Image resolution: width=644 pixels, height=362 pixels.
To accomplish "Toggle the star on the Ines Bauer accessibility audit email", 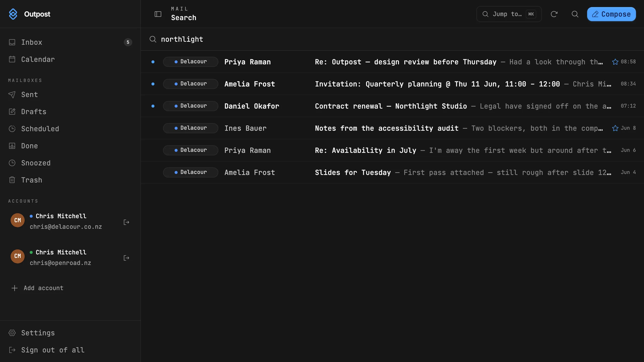I will click(x=615, y=128).
